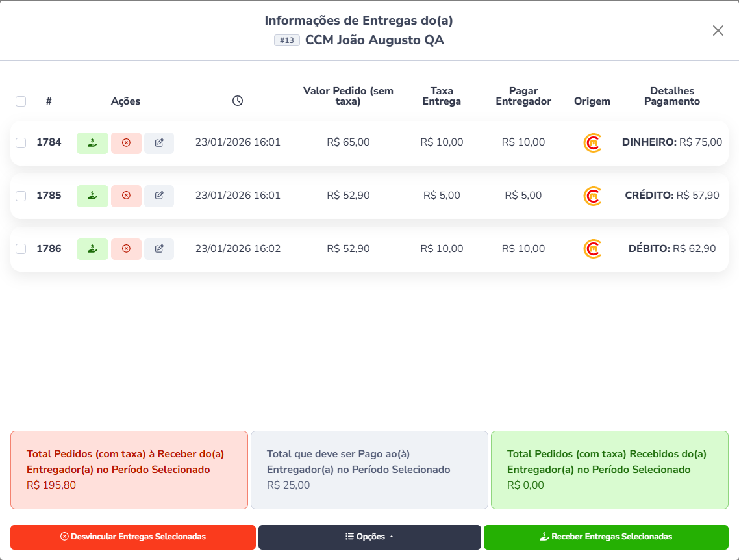Click the clock date column header
This screenshot has height=560, width=739.
pyautogui.click(x=238, y=101)
